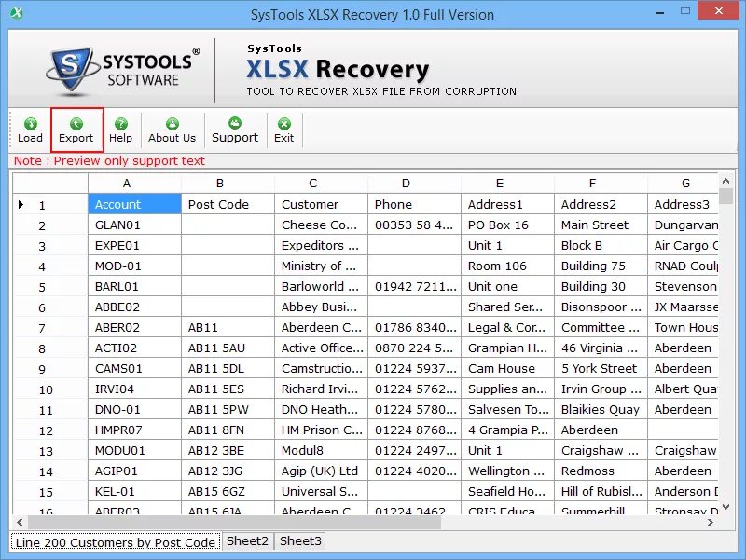Click the AB11 5AU post code cell
746x560 pixels.
tap(228, 348)
